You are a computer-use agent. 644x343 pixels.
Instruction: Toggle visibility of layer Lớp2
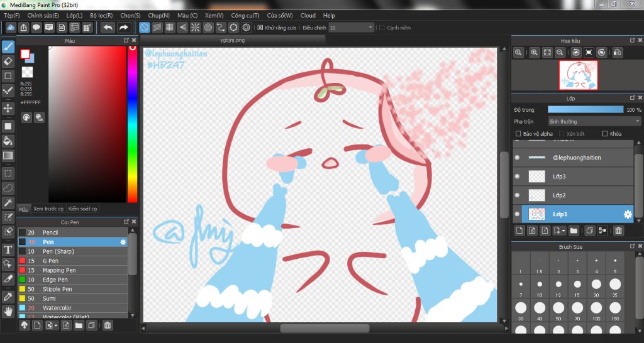pyautogui.click(x=517, y=195)
